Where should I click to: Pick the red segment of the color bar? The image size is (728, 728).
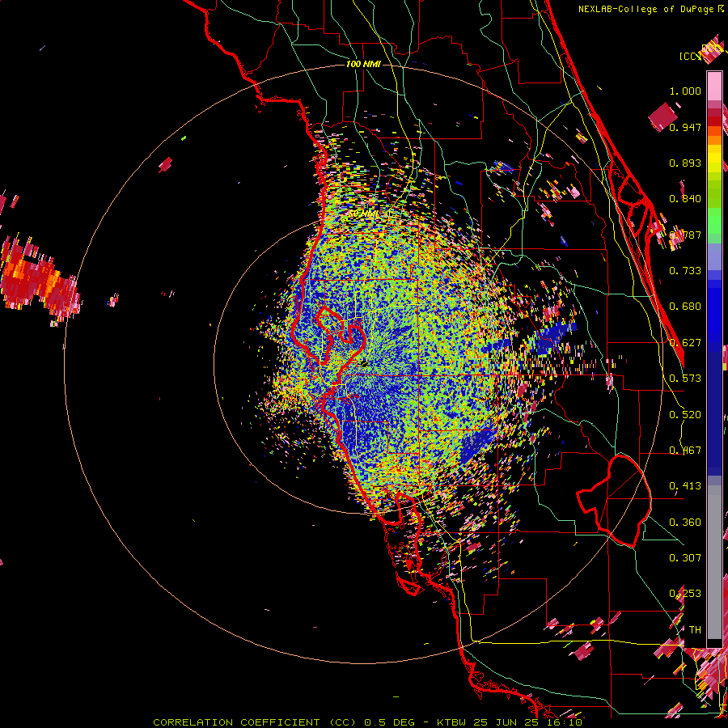(x=714, y=121)
